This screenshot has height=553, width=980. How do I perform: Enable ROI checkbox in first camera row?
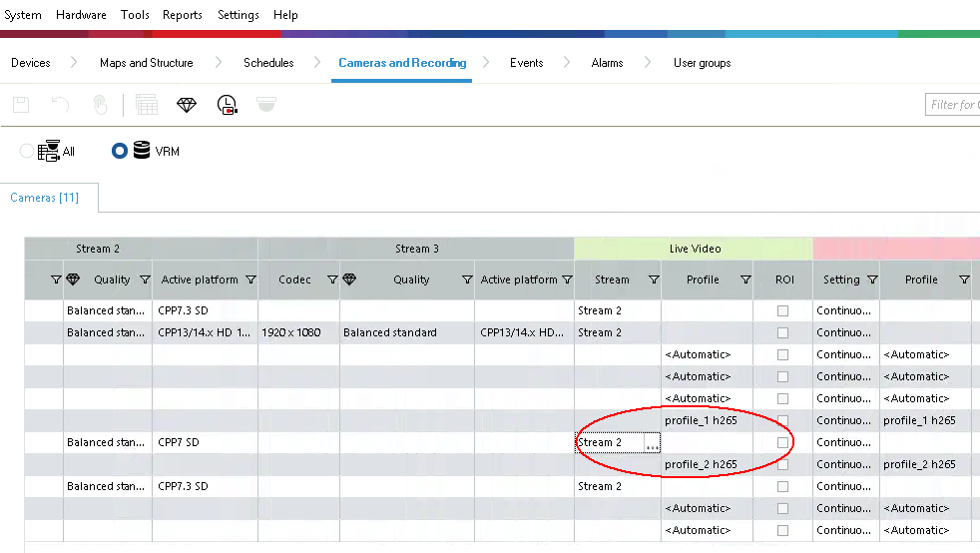(782, 310)
